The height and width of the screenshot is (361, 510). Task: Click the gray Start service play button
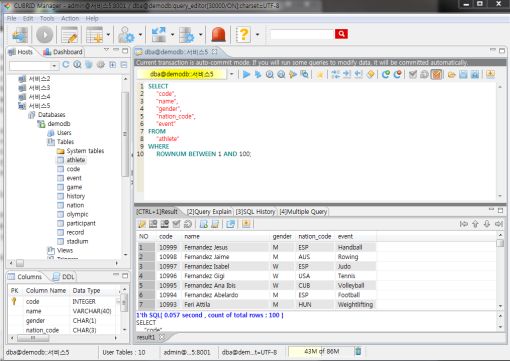(44, 35)
